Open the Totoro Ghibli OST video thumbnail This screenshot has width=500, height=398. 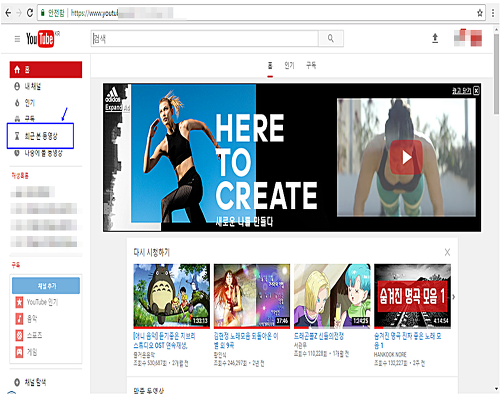coord(171,296)
